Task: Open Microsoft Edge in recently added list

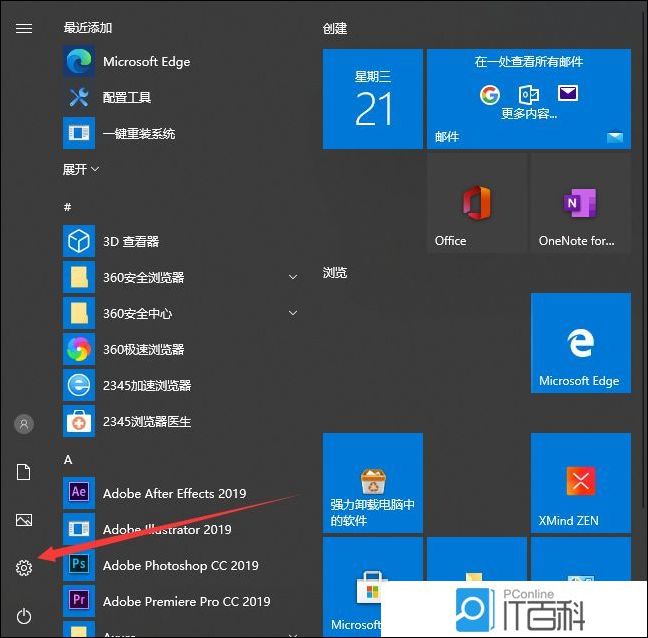Action: point(180,62)
